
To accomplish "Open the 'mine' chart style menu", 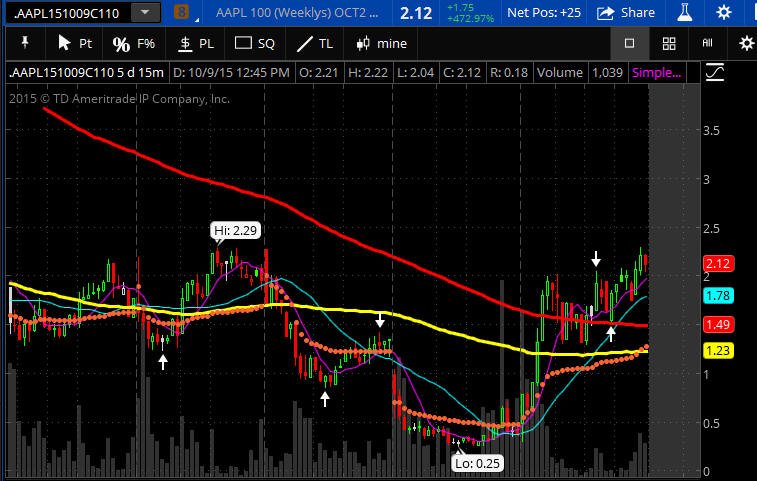I will point(381,44).
